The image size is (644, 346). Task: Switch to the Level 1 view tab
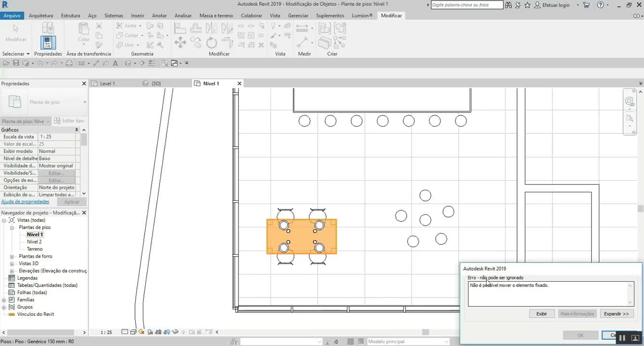[x=107, y=84]
